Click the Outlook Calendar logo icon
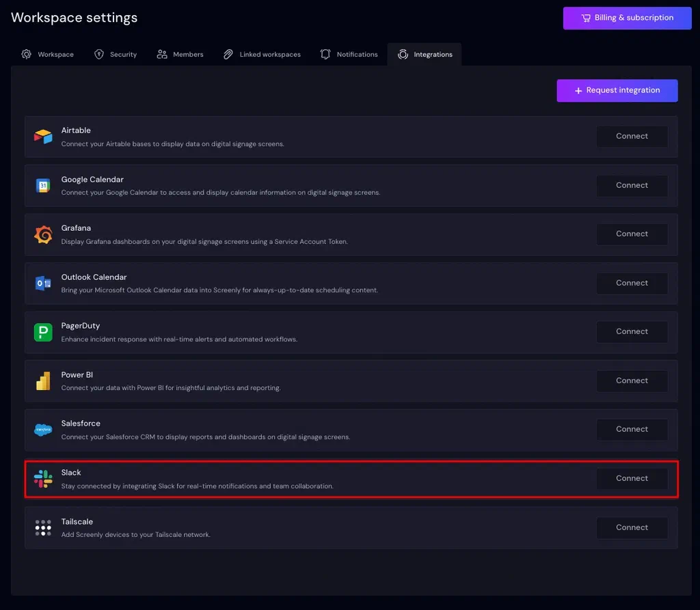Image resolution: width=700 pixels, height=610 pixels. tap(43, 283)
